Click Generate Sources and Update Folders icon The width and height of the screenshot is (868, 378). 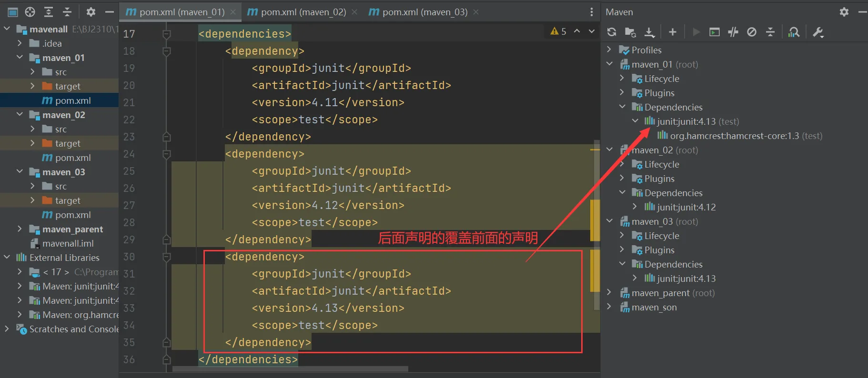(630, 32)
